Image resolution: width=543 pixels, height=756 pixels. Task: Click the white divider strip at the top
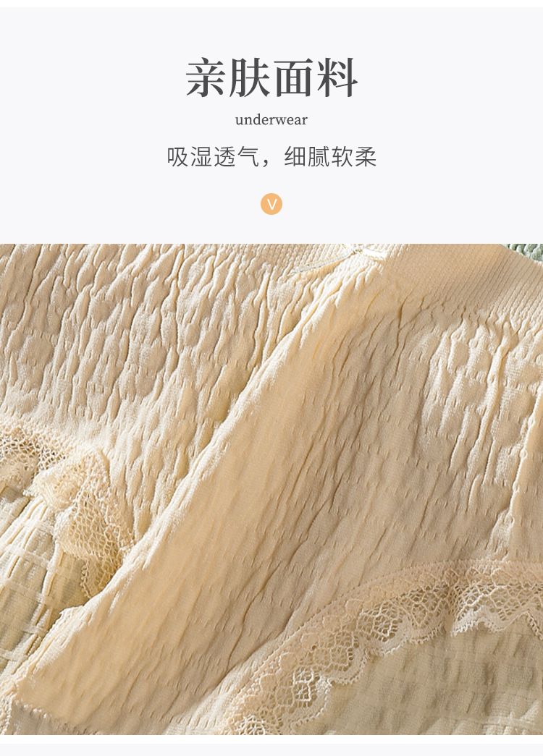[271, 4]
